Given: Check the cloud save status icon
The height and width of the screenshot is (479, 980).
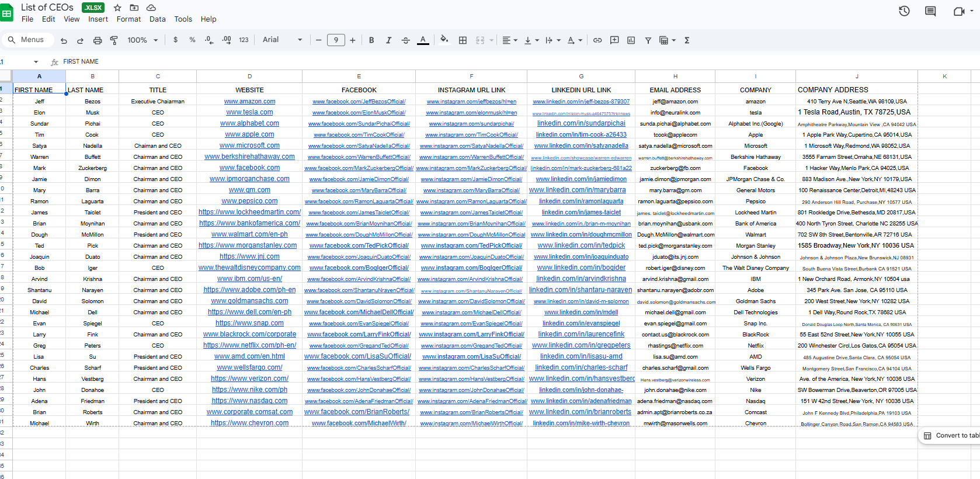Looking at the screenshot, I should 151,8.
